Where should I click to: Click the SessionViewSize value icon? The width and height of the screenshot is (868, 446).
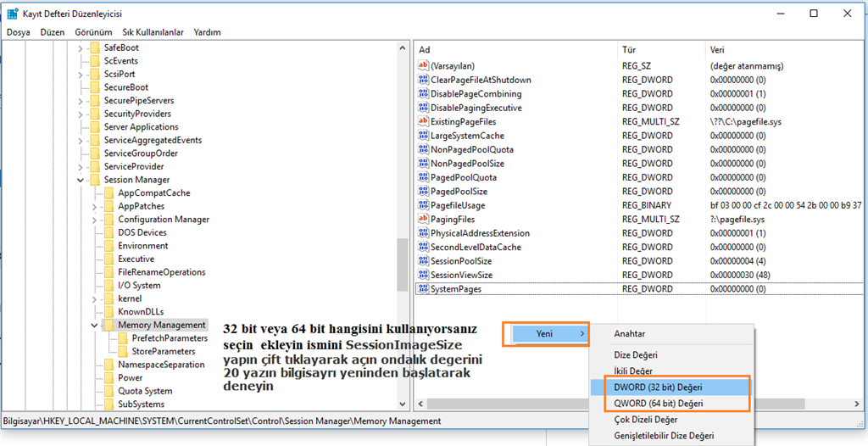tap(424, 275)
